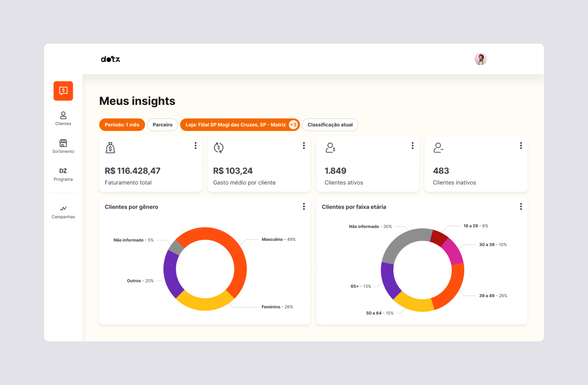Open options menu on Clientes por faixa etária chart
Image resolution: width=588 pixels, height=385 pixels.
coord(521,207)
